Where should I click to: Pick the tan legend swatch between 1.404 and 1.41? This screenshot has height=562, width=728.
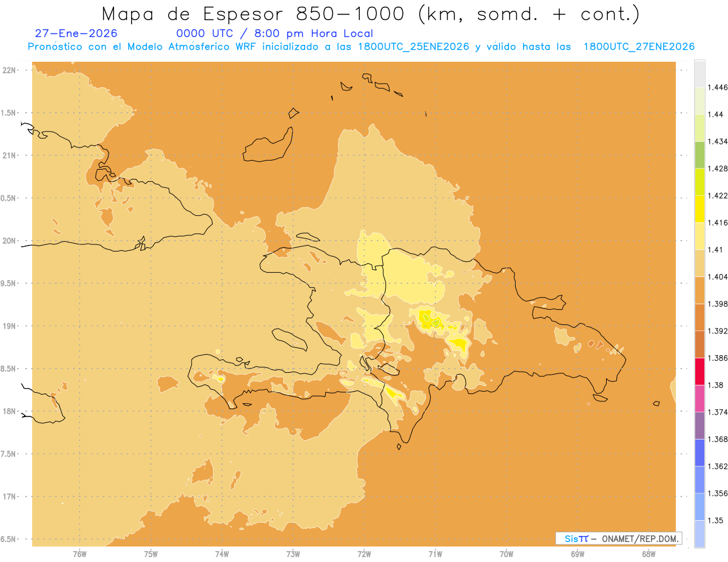pos(699,263)
